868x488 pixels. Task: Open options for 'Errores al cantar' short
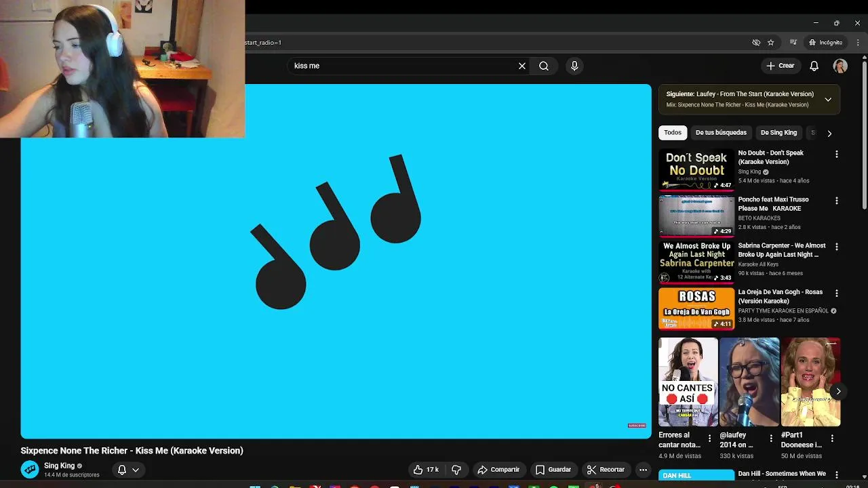click(710, 439)
